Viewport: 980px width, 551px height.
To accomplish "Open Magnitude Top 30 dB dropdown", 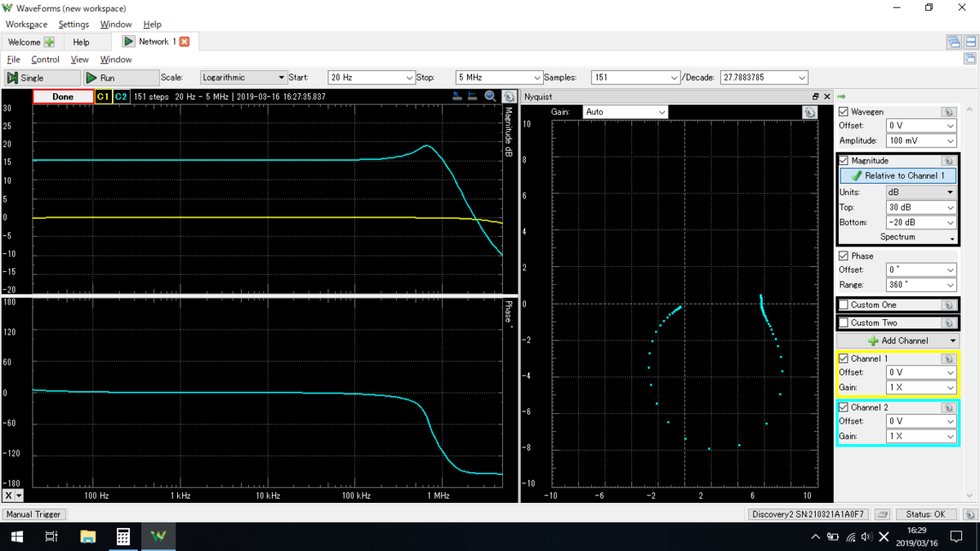I will point(921,207).
